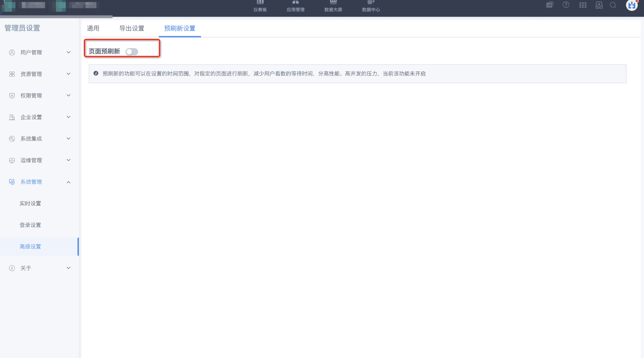Open the user avatar icon
644x358 pixels.
(x=632, y=5)
